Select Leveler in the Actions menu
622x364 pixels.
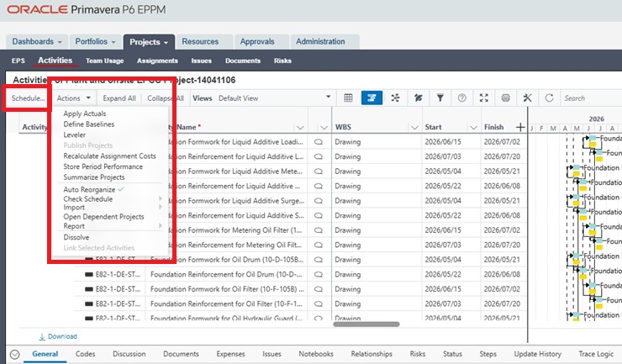pyautogui.click(x=75, y=135)
